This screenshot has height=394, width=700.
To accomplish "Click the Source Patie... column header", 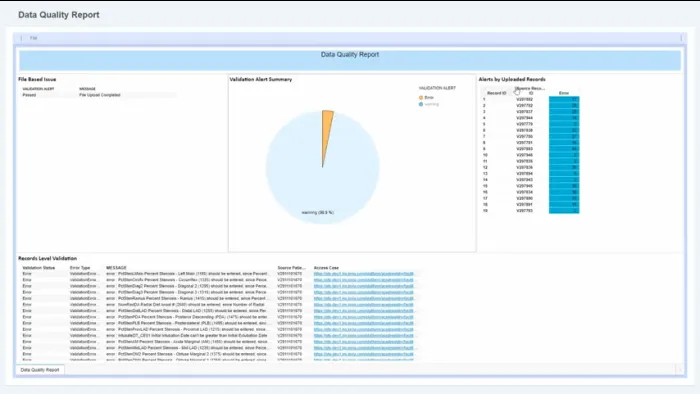I will [291, 268].
